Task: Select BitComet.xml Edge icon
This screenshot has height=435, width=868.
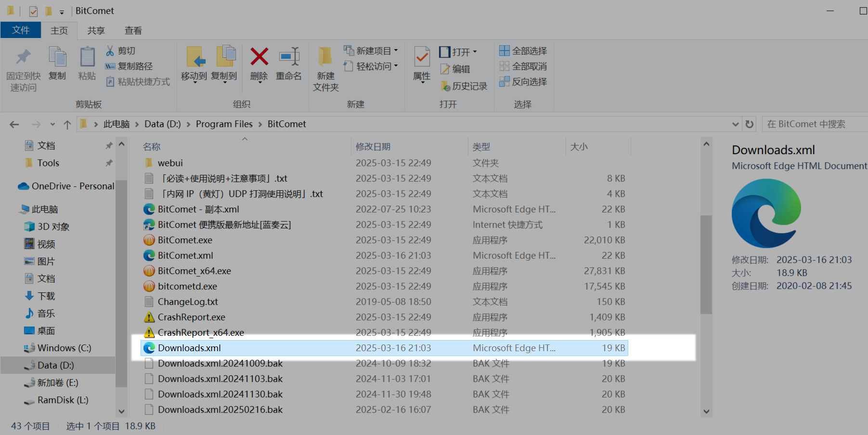Action: click(x=149, y=255)
